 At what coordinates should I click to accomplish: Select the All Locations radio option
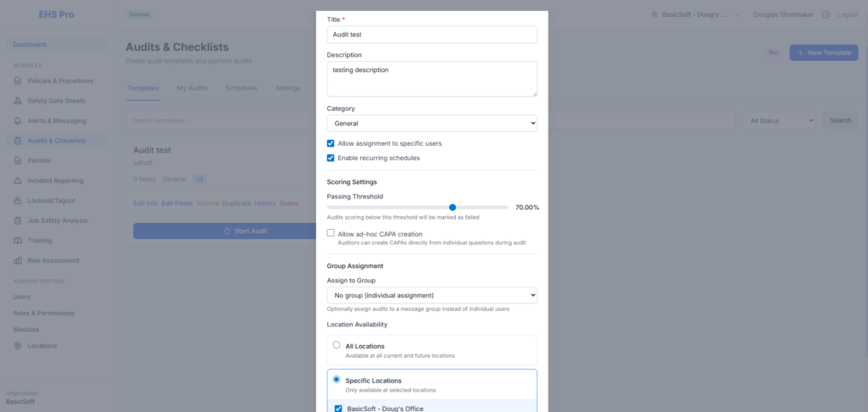click(337, 345)
